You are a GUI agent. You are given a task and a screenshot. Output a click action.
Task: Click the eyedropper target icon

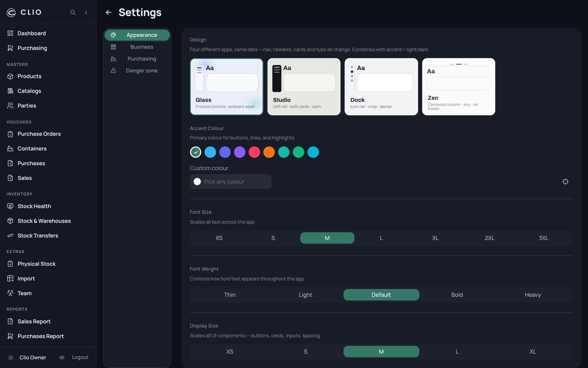point(565,182)
